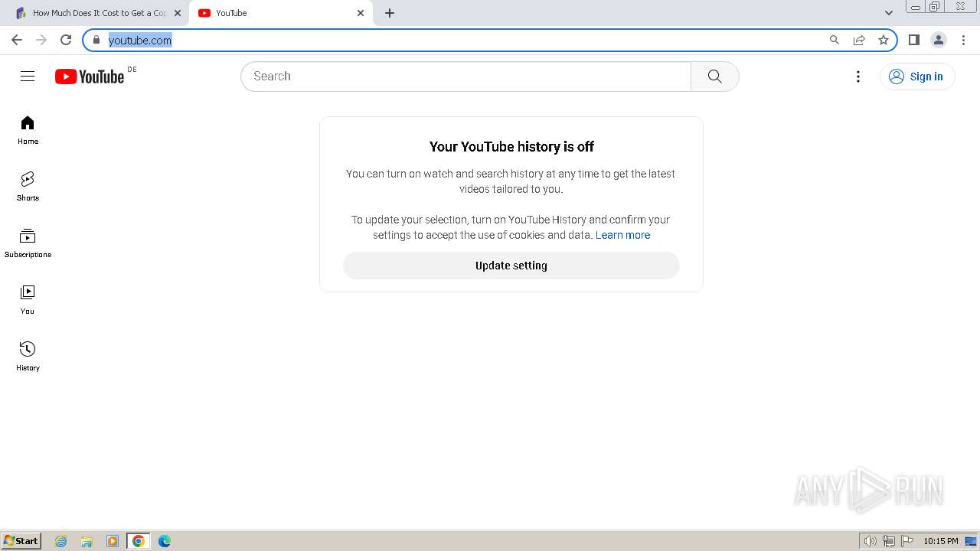Share this page icon
This screenshot has width=980, height=551.
pyautogui.click(x=859, y=40)
